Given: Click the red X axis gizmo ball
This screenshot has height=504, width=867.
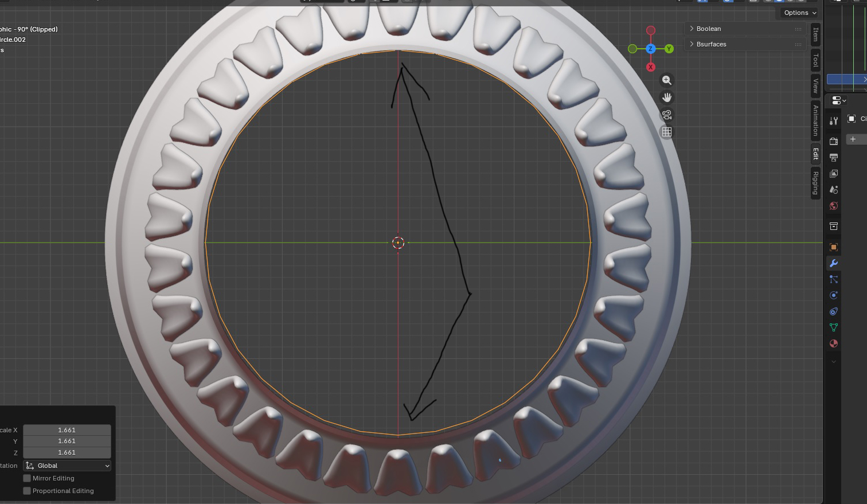Looking at the screenshot, I should (x=650, y=67).
